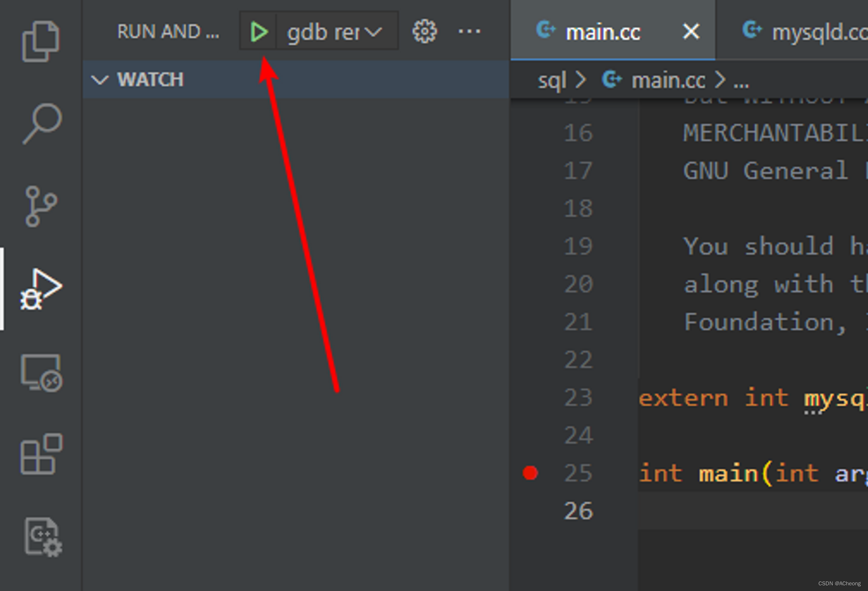Click the 'main' function name on line 25
This screenshot has height=591, width=868.
728,473
